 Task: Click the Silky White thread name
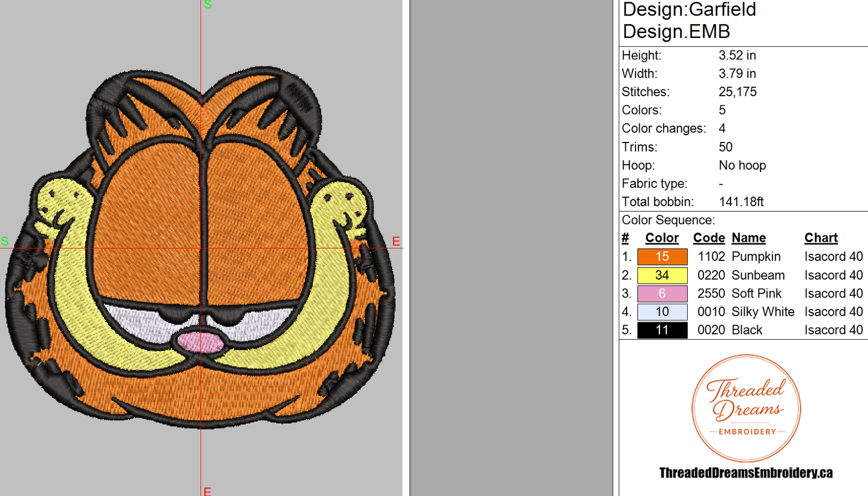click(763, 312)
